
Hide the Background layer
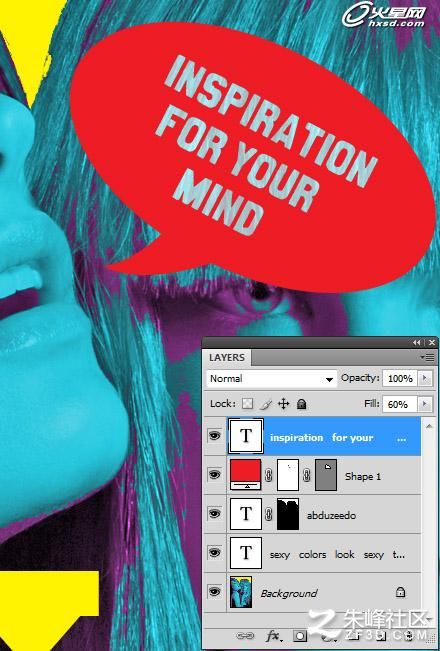click(x=215, y=592)
